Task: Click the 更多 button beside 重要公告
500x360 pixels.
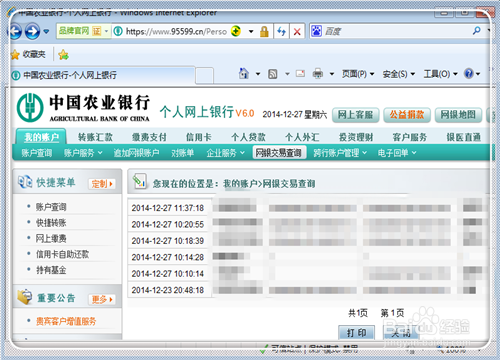Action: [102, 299]
